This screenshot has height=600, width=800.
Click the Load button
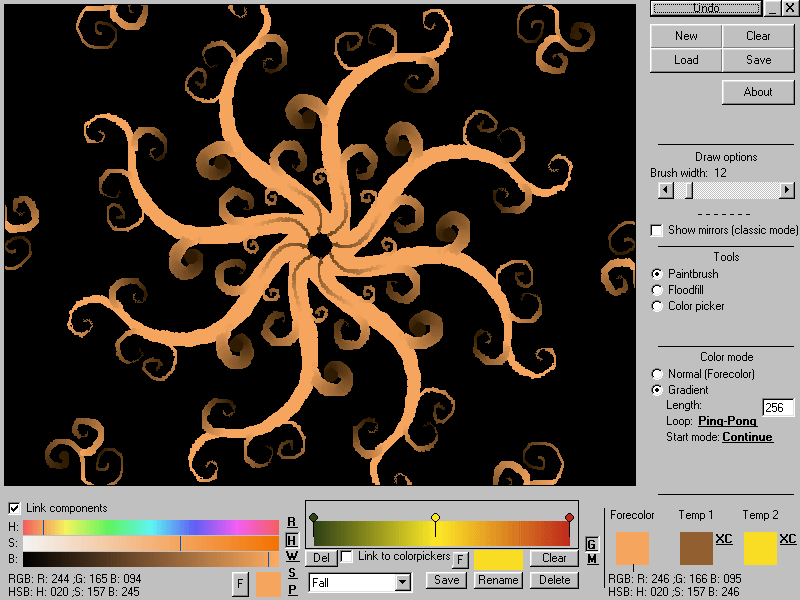coord(686,60)
